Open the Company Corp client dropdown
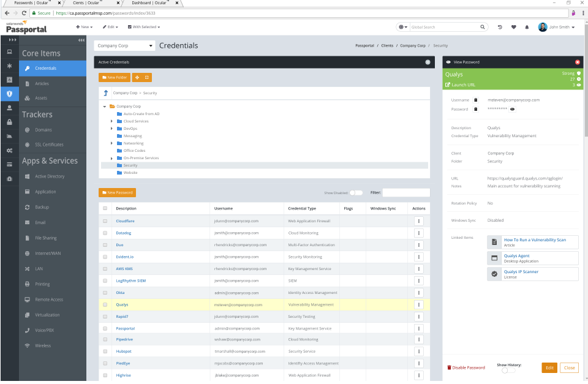Viewport: 588px width, 384px height. tap(124, 46)
